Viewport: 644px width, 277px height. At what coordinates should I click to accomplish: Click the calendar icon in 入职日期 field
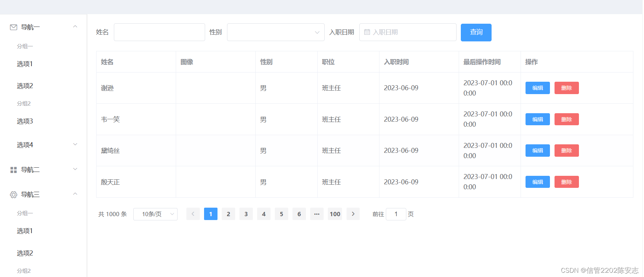click(367, 32)
